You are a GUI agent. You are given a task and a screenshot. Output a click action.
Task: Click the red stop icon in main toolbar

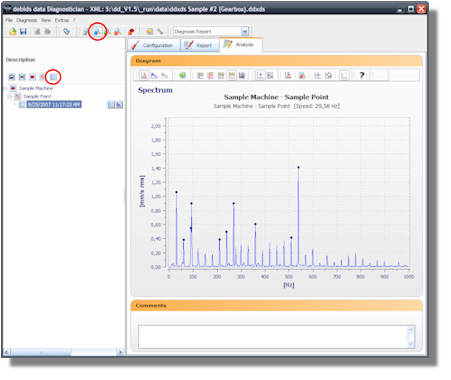pos(131,32)
